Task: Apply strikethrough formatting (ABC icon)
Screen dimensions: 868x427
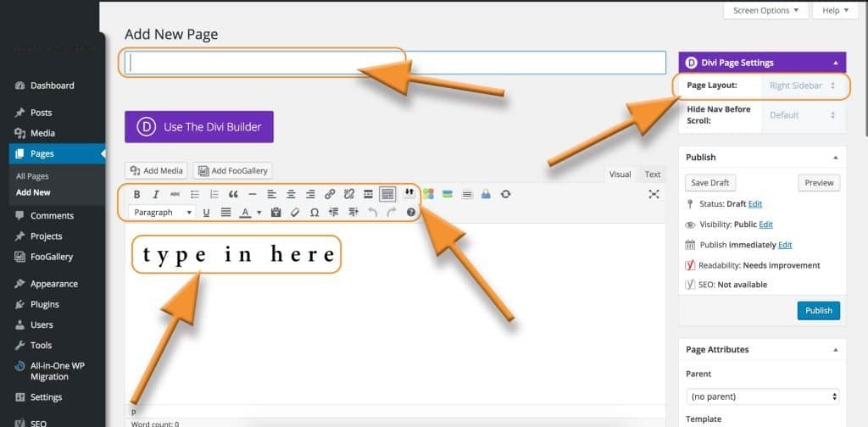Action: click(175, 194)
